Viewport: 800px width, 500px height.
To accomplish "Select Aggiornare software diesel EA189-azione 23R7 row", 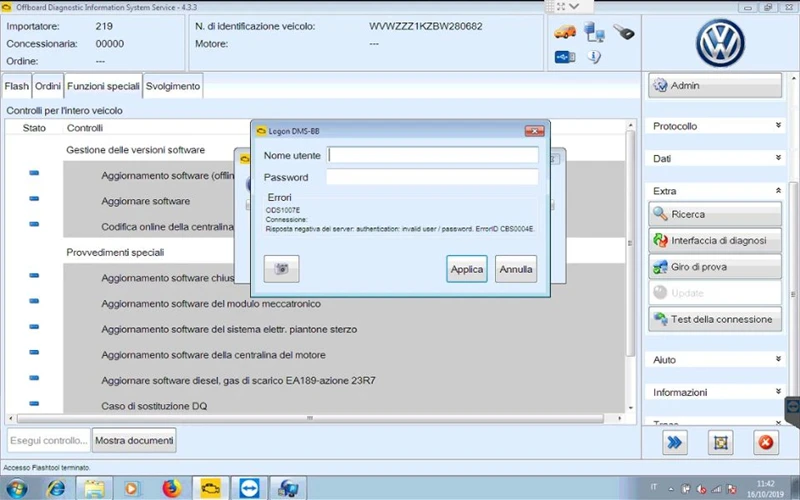I will (x=238, y=381).
